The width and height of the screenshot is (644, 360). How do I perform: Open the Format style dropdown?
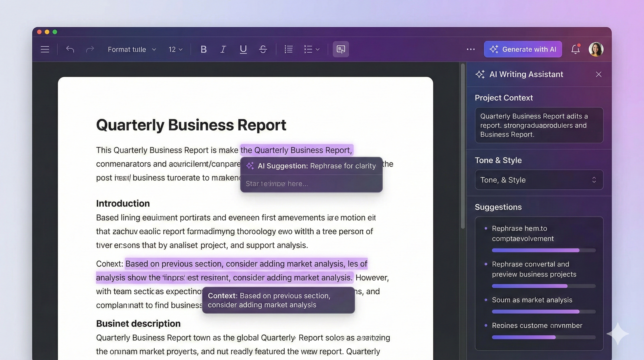pyautogui.click(x=132, y=49)
